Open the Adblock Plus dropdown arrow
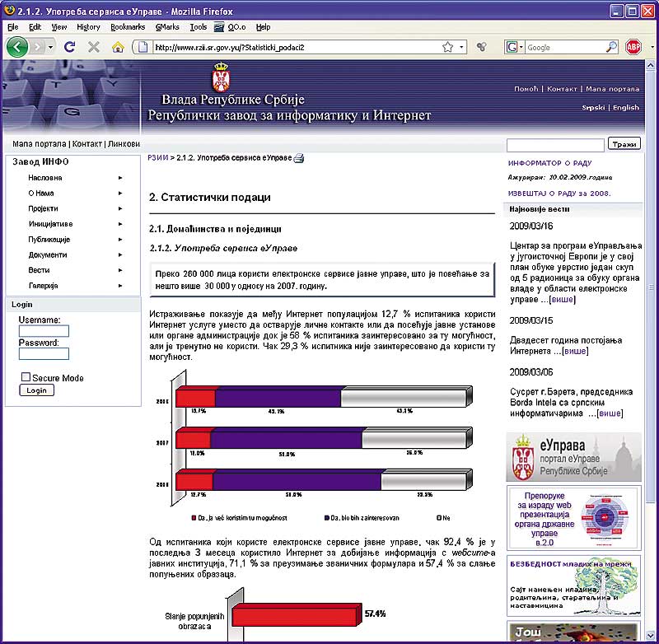 tap(652, 47)
